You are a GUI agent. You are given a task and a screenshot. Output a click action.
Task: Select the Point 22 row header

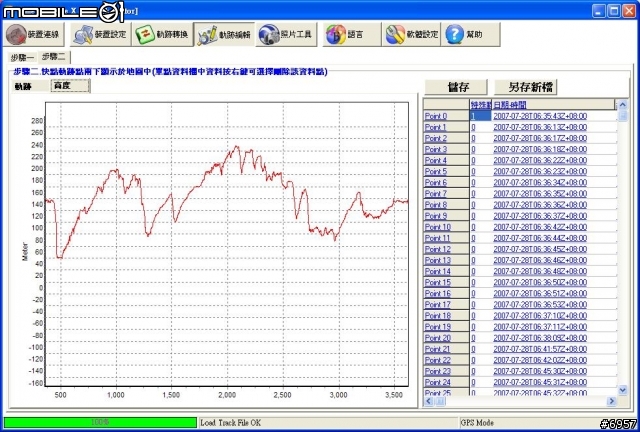coord(446,360)
